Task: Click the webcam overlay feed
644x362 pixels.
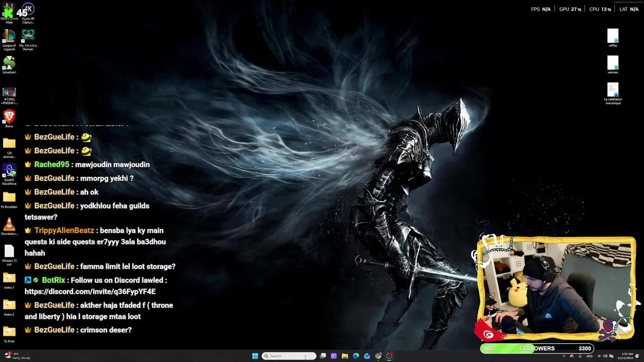Action: [x=556, y=288]
